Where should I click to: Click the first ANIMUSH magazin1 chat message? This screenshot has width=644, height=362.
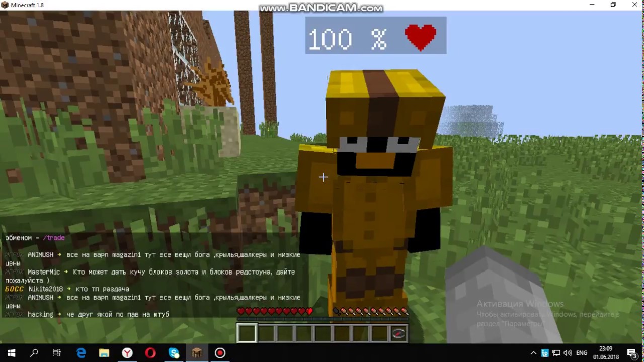click(152, 259)
